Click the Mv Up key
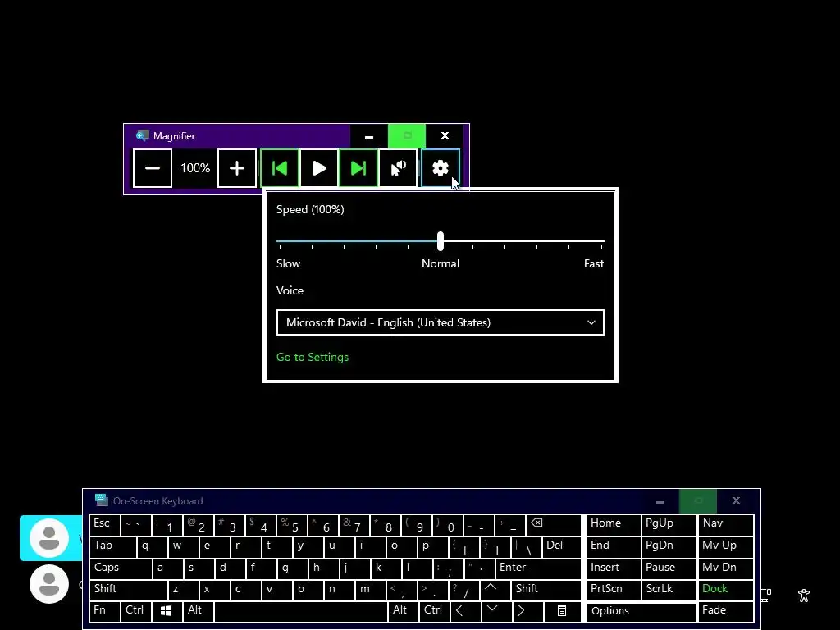Viewport: 840px width, 630px height. pyautogui.click(x=726, y=547)
